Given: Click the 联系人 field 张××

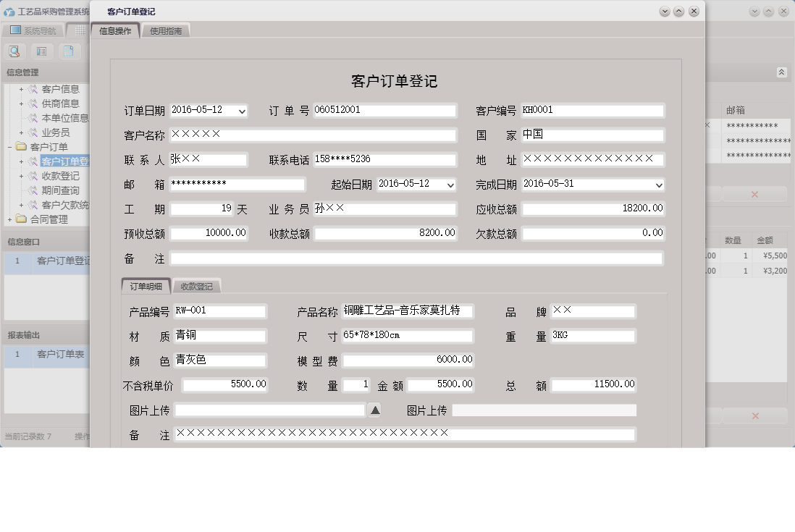Looking at the screenshot, I should (209, 159).
